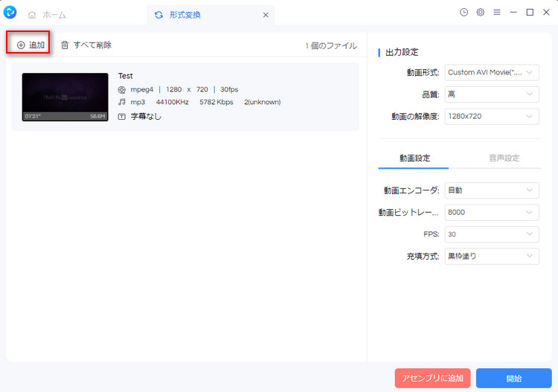Screen dimensions: 558x392
Task: Open the 品質 quality dropdown
Action: pos(492,94)
